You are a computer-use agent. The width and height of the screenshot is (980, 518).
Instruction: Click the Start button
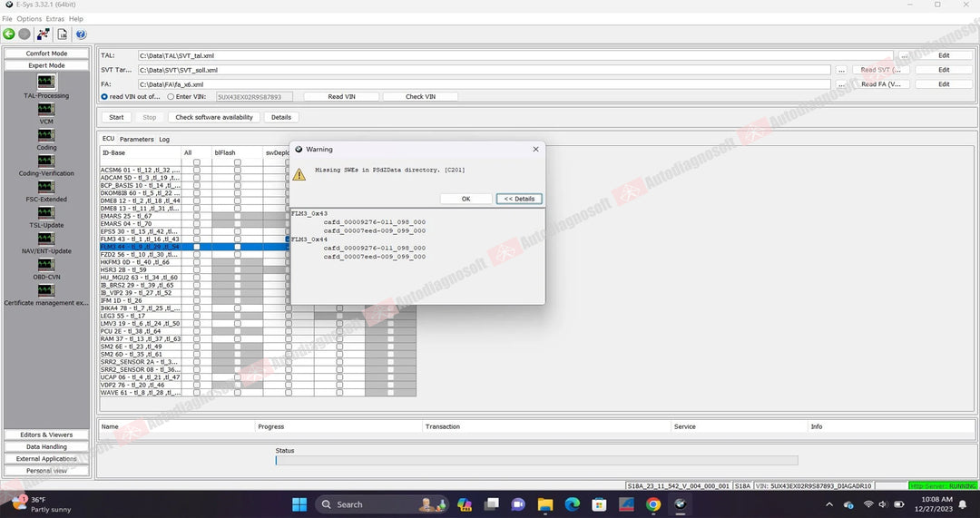pos(116,117)
